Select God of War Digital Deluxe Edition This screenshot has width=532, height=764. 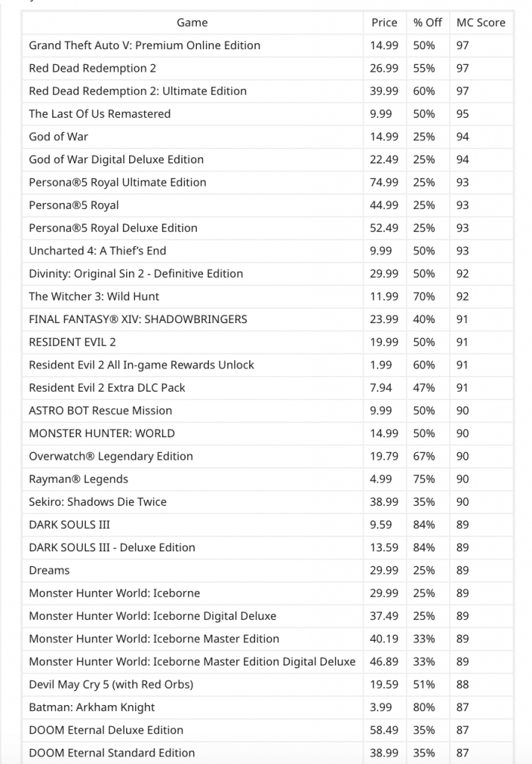tap(116, 160)
